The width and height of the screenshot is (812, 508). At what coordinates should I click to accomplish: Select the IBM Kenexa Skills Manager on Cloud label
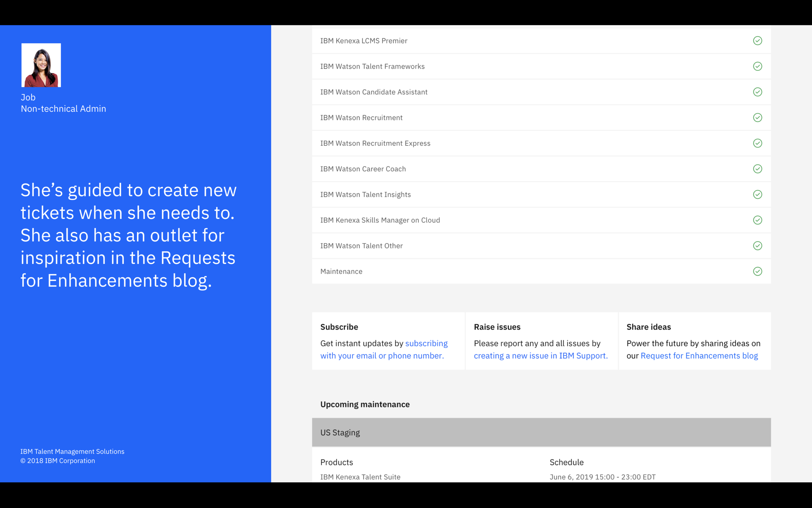click(380, 220)
